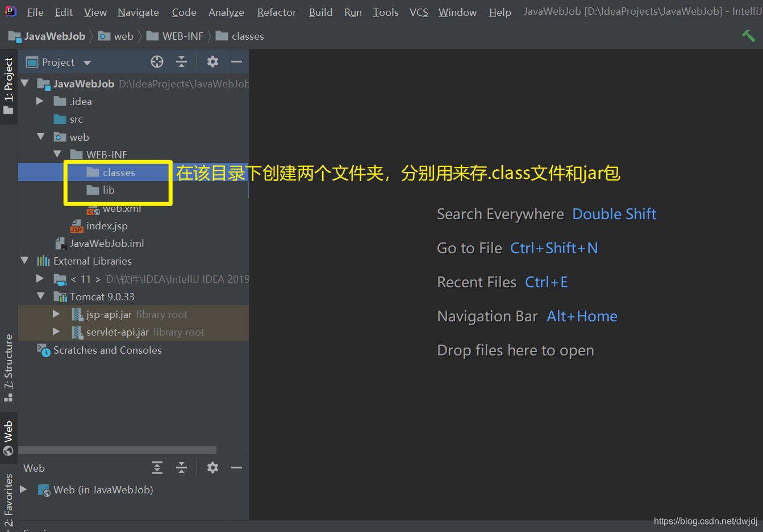This screenshot has width=763, height=532.
Task: Click the IntelliJ IDEA logo icon
Action: (10, 11)
